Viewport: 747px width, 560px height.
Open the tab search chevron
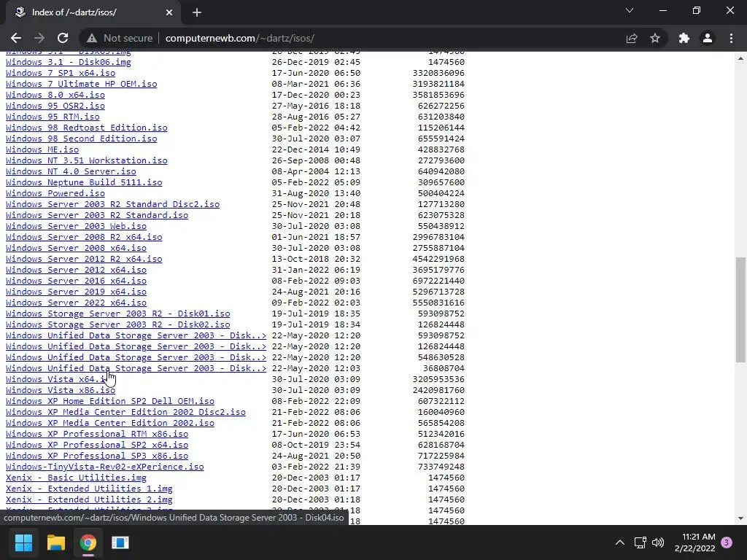point(630,10)
